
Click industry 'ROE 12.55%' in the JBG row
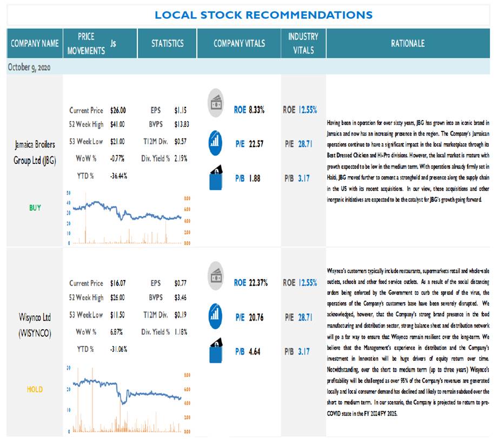pyautogui.click(x=300, y=110)
